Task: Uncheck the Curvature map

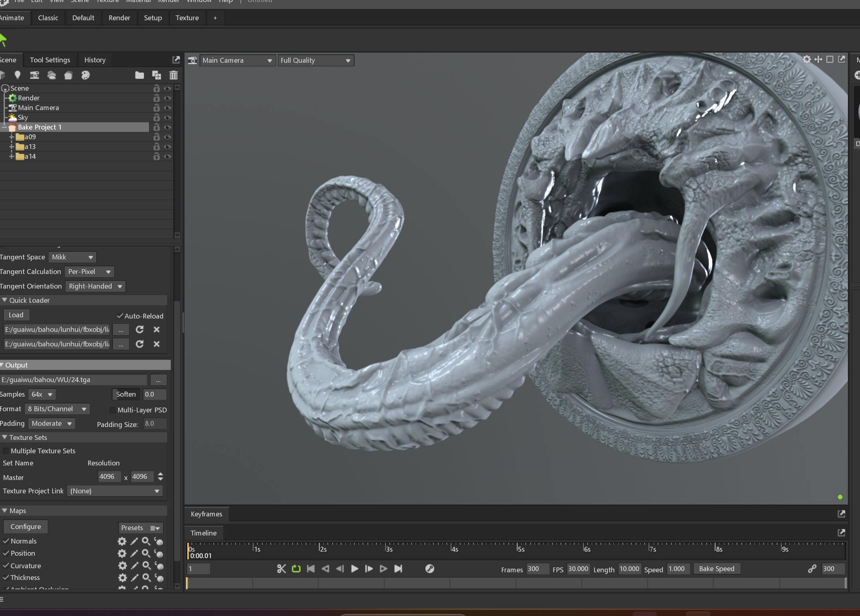Action: coord(6,565)
